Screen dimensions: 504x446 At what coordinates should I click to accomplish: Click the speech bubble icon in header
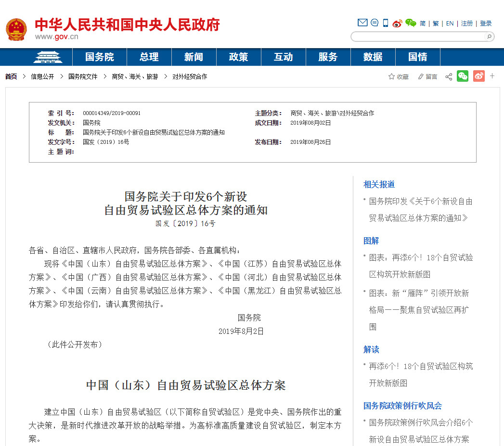pos(374,23)
